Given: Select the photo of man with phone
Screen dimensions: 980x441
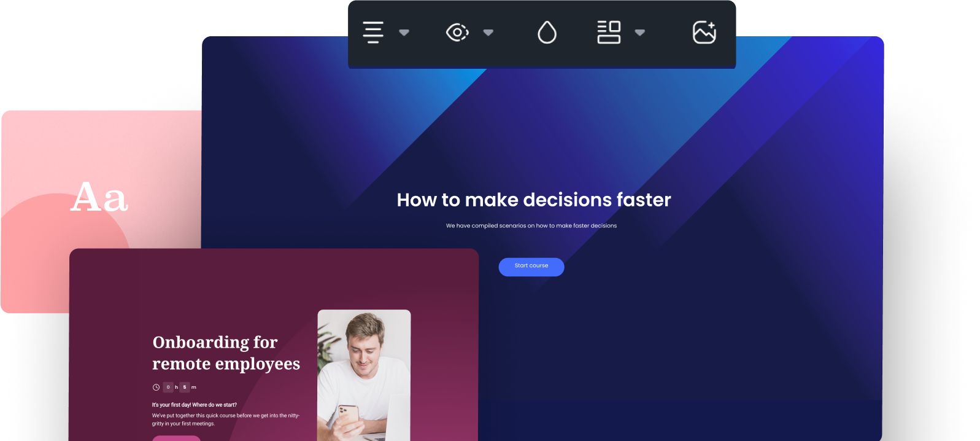Looking at the screenshot, I should click(364, 375).
